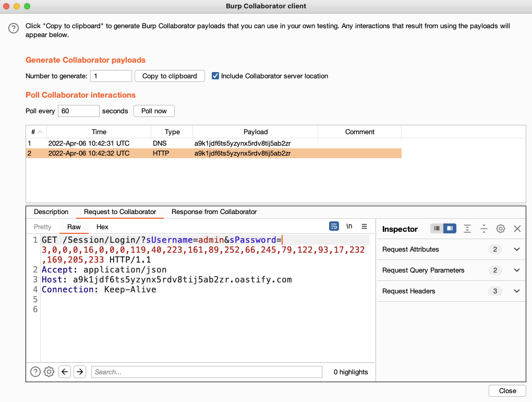
Task: Close the Inspector panel with X icon
Action: pyautogui.click(x=517, y=229)
